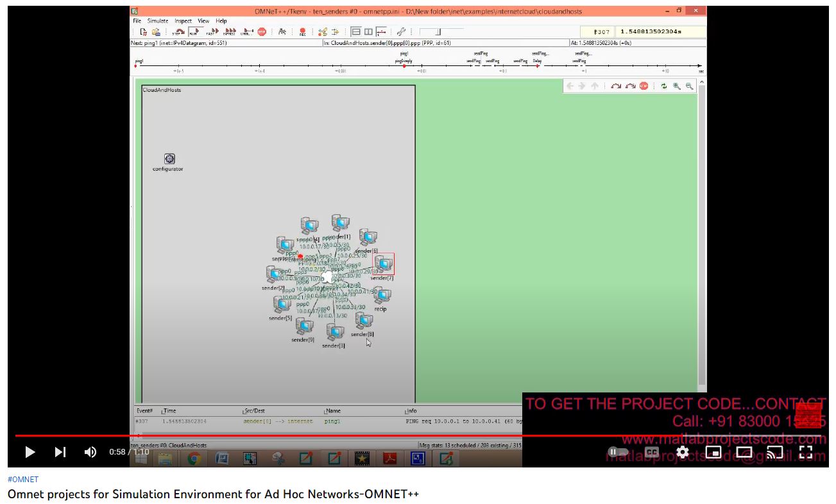This screenshot has width=836, height=504.
Task: Click the red REC record button
Action: click(x=302, y=31)
